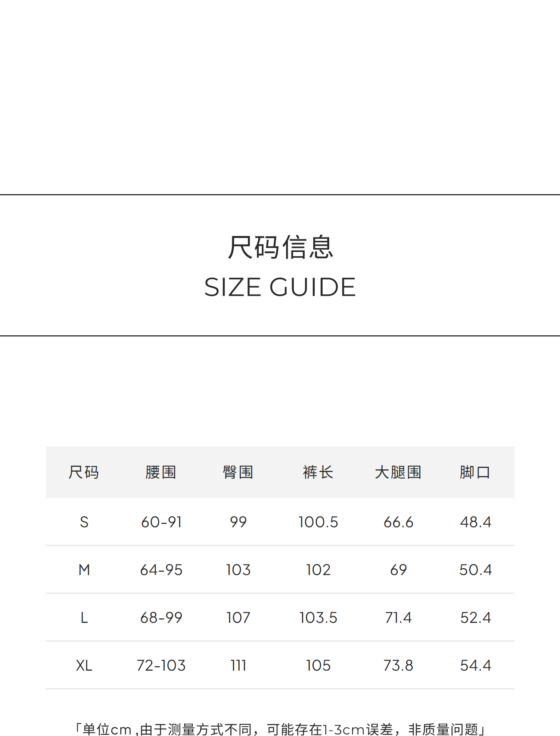Click waist value 60-91 for size S
The height and width of the screenshot is (736, 560).
point(161,522)
